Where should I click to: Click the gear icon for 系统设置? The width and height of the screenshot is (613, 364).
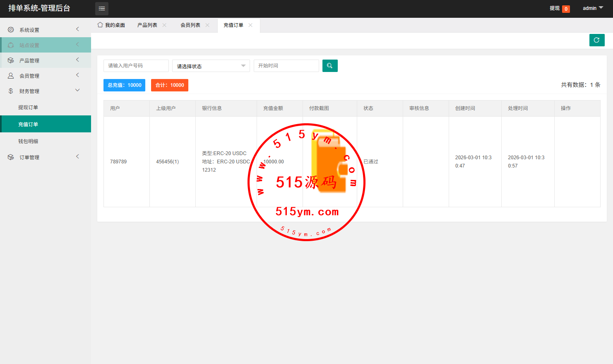[x=11, y=30]
